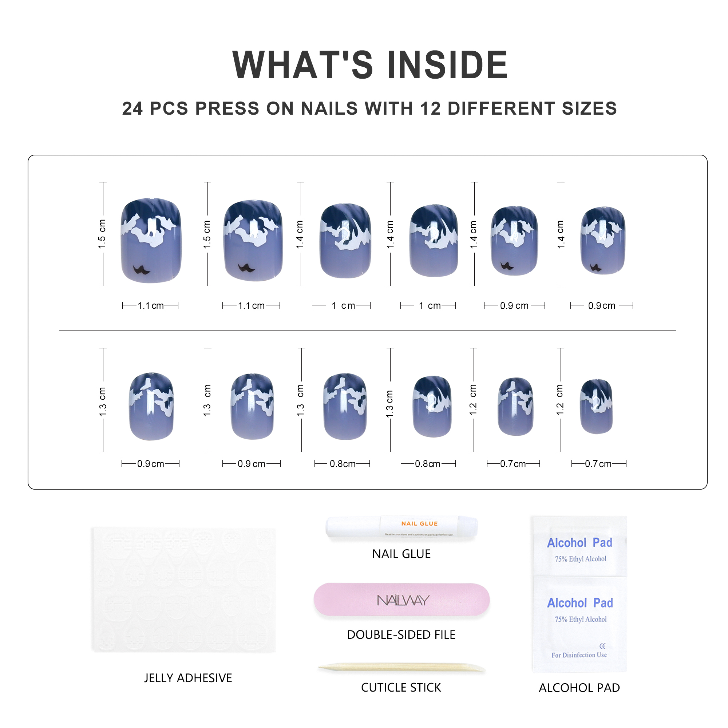Click the lower packet's "Alcohol Pad" blue title
This screenshot has height=728, width=728.
(580, 603)
